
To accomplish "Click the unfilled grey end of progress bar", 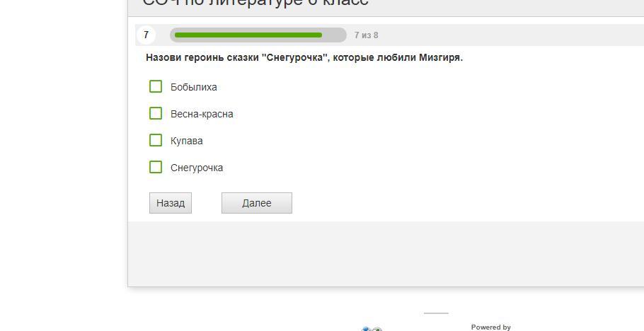I will [334, 35].
